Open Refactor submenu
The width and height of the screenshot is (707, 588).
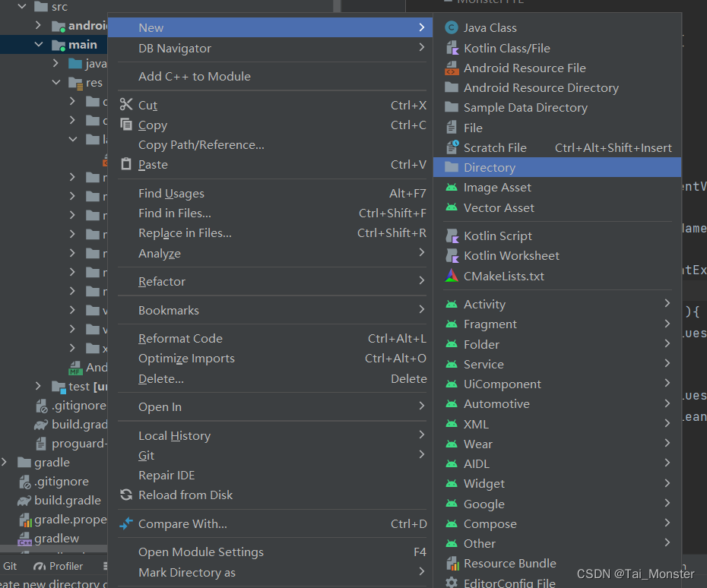coord(270,281)
